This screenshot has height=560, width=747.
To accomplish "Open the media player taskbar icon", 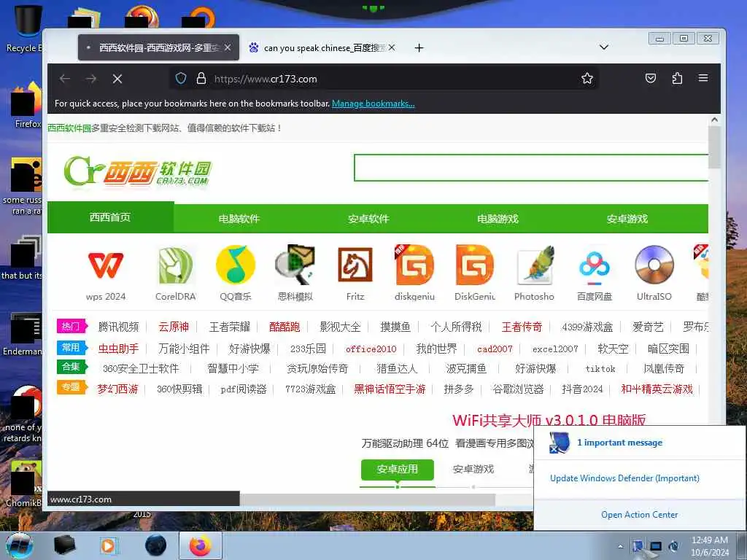I will (108, 545).
